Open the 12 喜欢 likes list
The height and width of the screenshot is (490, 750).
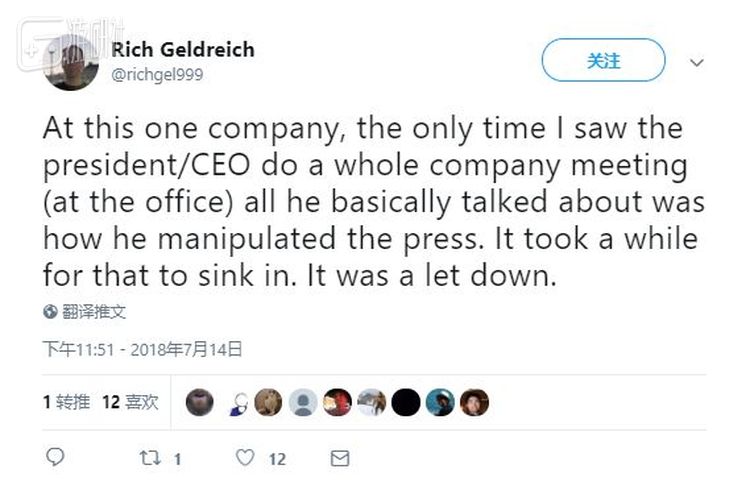[130, 402]
